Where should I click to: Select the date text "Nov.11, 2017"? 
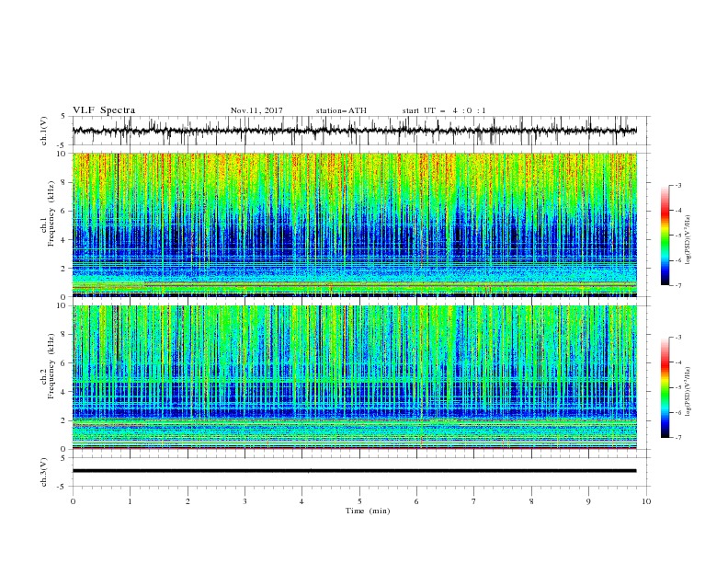click(256, 110)
